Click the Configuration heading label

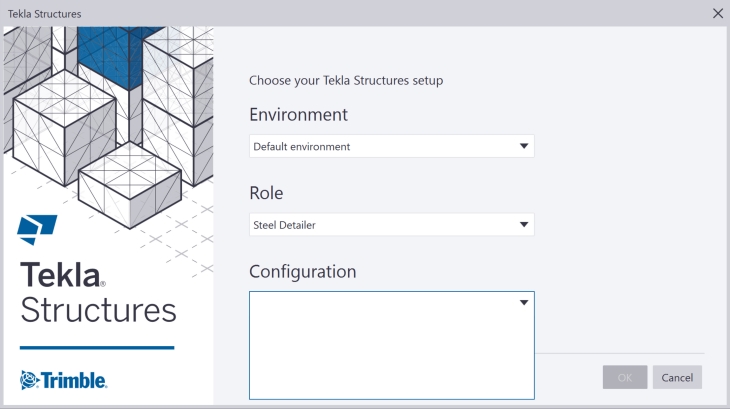pos(302,271)
